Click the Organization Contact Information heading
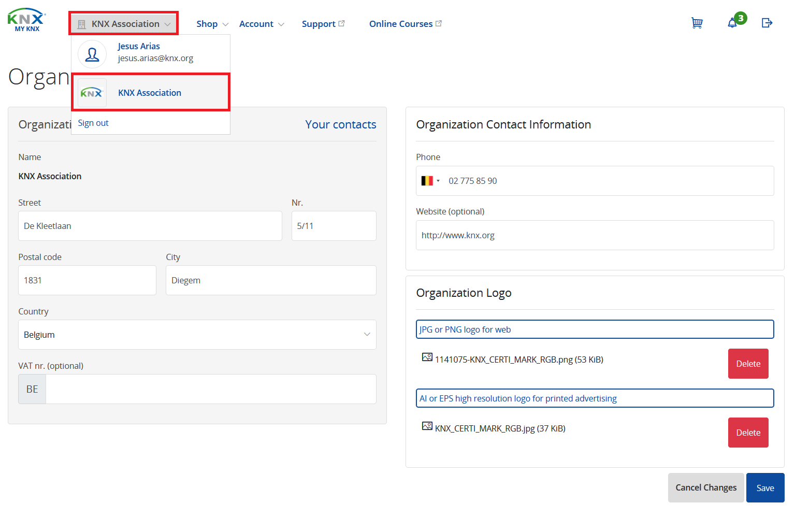Screen dimensions: 795x532 coord(503,124)
